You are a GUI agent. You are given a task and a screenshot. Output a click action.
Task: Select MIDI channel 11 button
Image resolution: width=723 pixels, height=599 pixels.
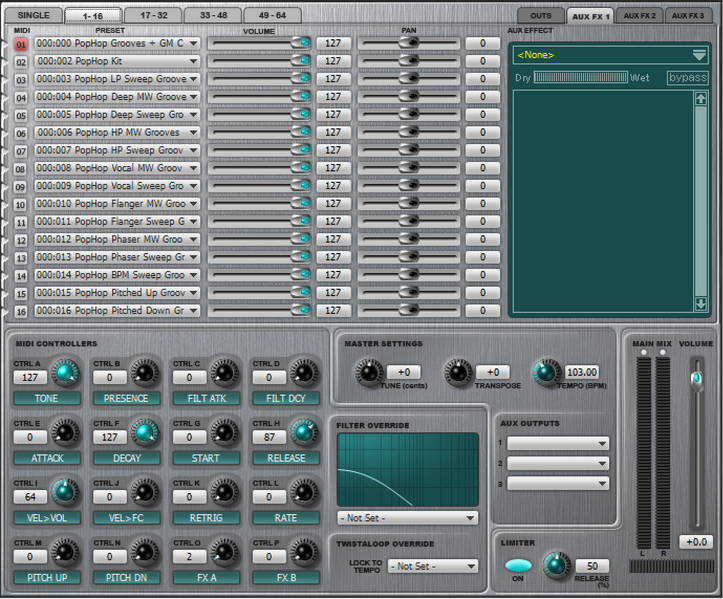21,223
